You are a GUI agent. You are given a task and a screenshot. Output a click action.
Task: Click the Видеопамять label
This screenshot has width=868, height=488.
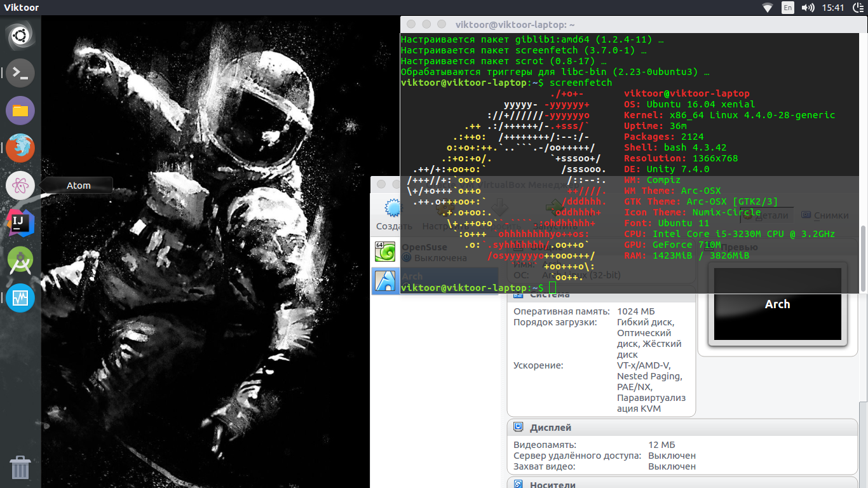[x=545, y=445]
